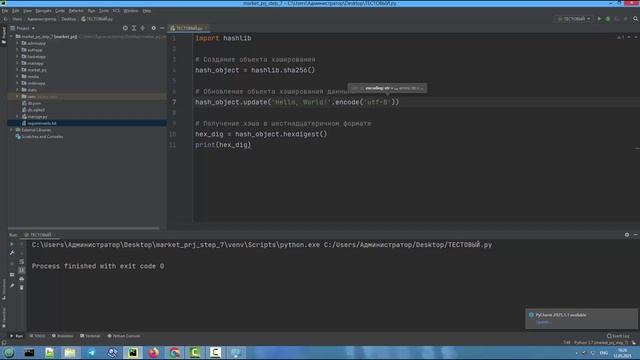Select db.sqlite3 file in tree
This screenshot has width=640, height=360.
[36, 110]
